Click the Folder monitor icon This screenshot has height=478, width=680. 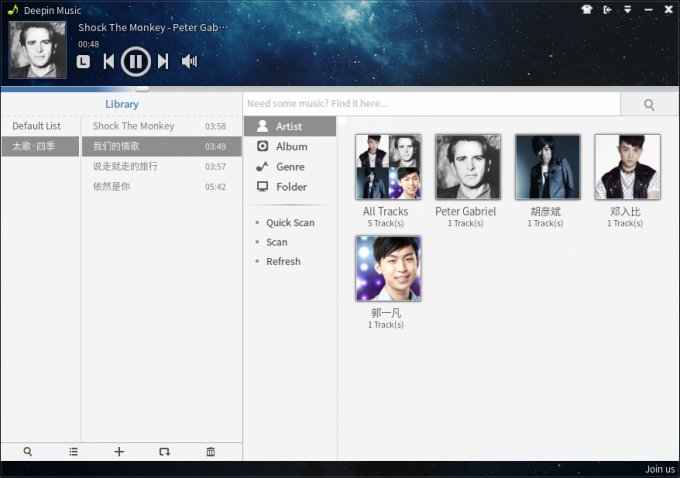262,187
